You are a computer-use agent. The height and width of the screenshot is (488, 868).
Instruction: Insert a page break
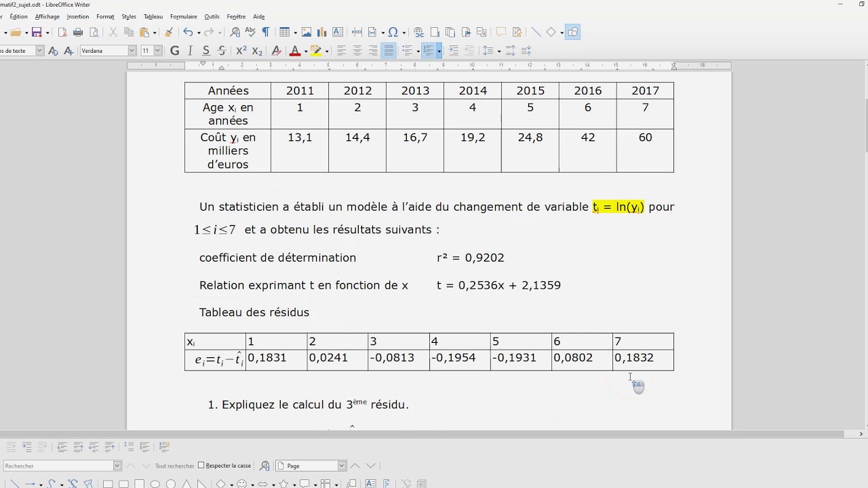(357, 32)
